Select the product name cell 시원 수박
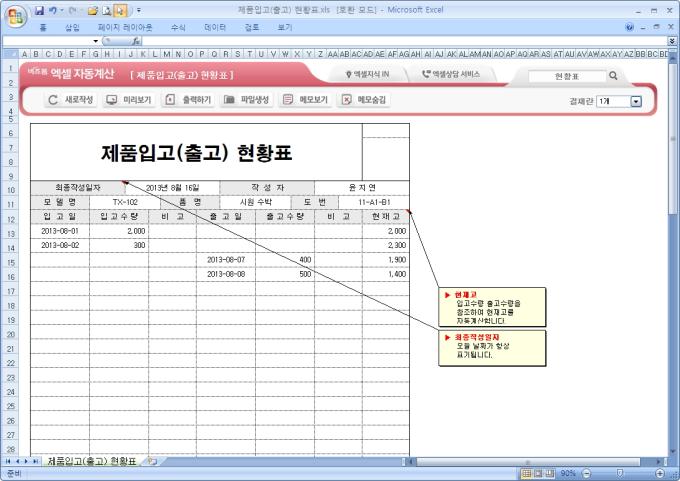Viewport: 680px width, 481px height. point(255,202)
